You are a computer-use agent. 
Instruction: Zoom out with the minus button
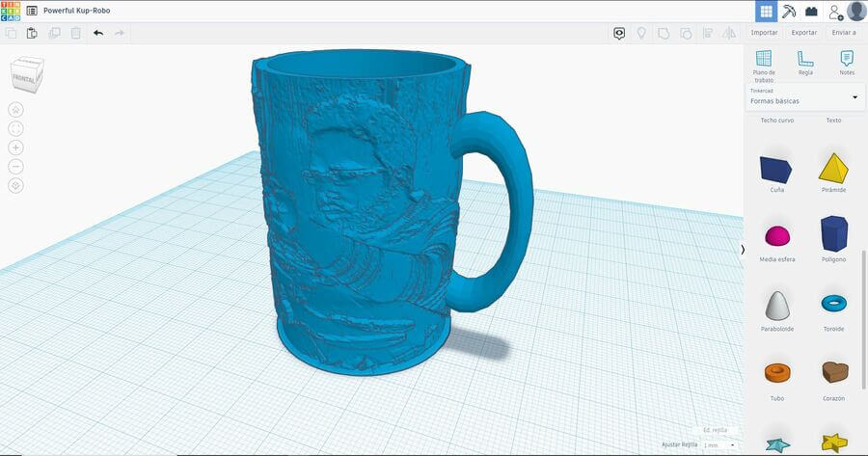[15, 167]
